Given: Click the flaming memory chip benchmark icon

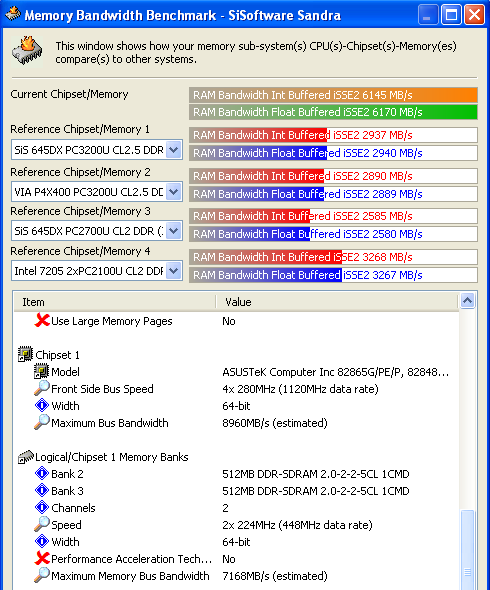Looking at the screenshot, I should 27,51.
